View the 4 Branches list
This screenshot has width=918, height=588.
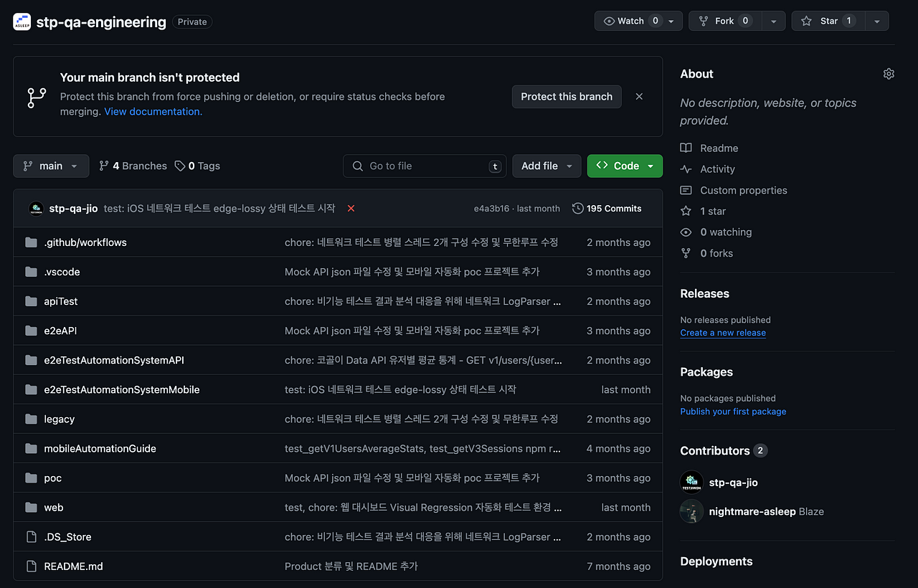pyautogui.click(x=133, y=166)
